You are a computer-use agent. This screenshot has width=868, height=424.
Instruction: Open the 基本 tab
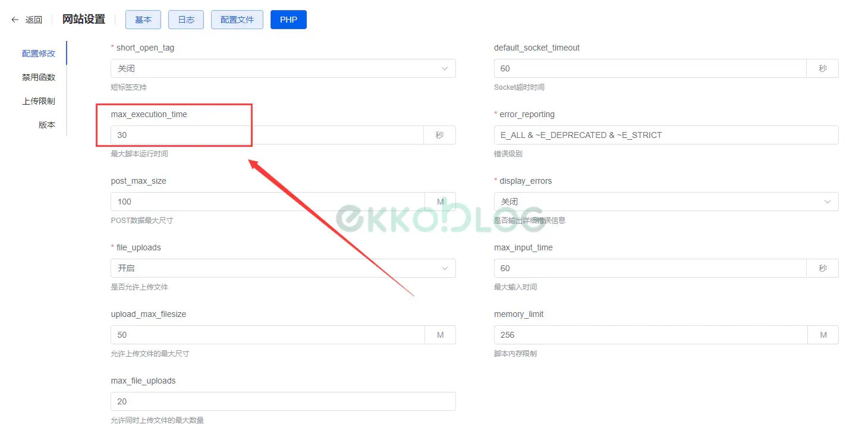pos(143,20)
